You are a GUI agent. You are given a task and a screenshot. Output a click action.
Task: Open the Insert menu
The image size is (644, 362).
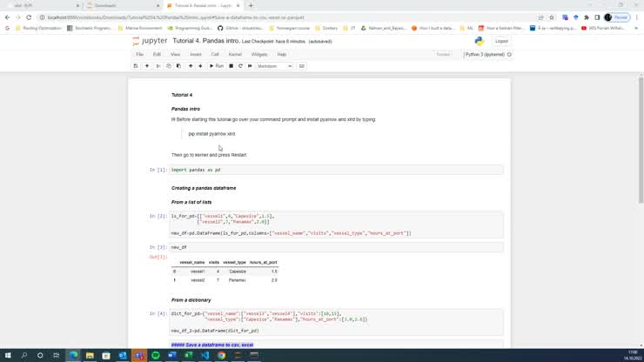(x=196, y=54)
